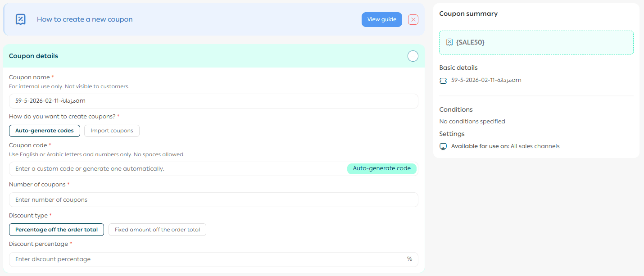The height and width of the screenshot is (276, 644).
Task: Click the {SALE50} code preview box
Action: tap(536, 42)
